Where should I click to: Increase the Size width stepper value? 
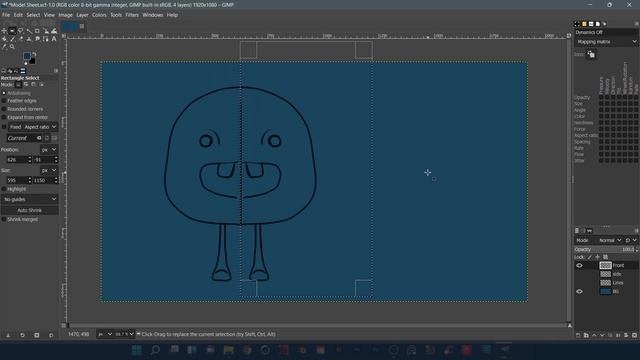(x=29, y=178)
